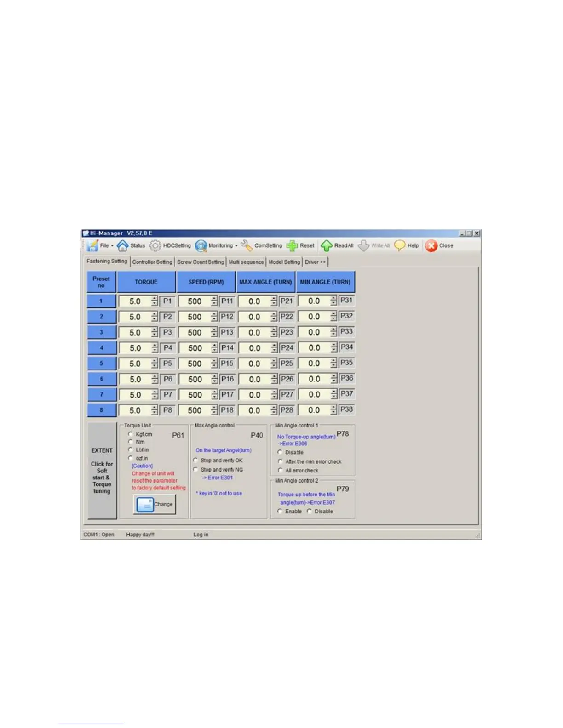
Task: Click the Change torque unit button
Action: (x=155, y=505)
